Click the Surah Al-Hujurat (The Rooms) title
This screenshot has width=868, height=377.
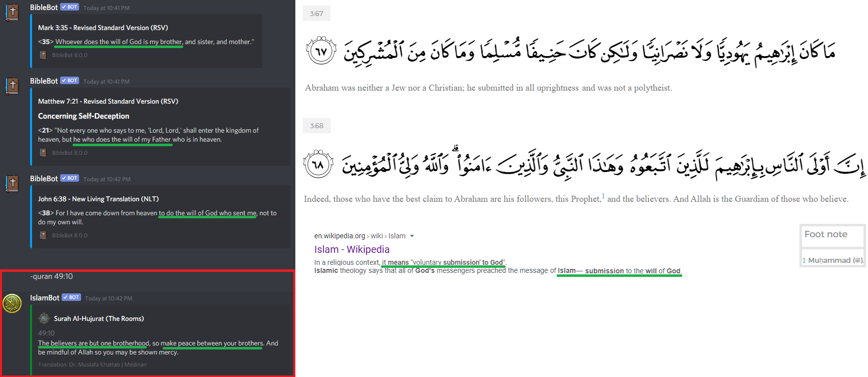(99, 318)
